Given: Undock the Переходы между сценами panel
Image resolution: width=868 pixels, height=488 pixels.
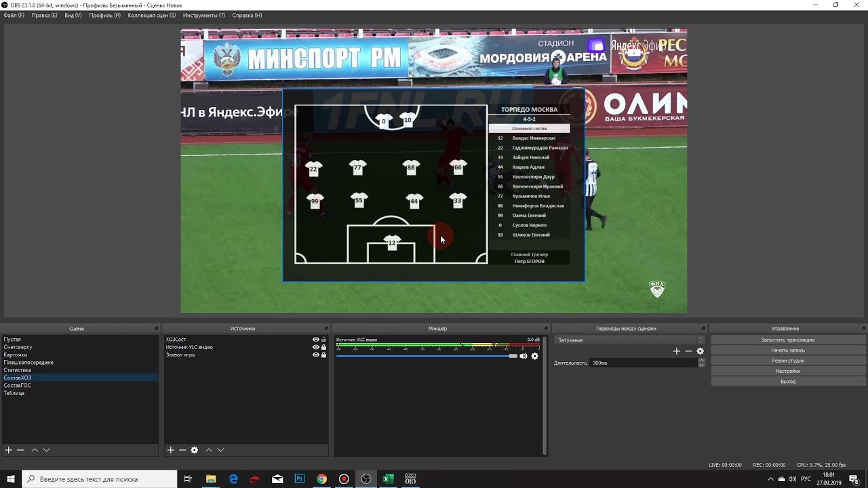Looking at the screenshot, I should (x=703, y=329).
